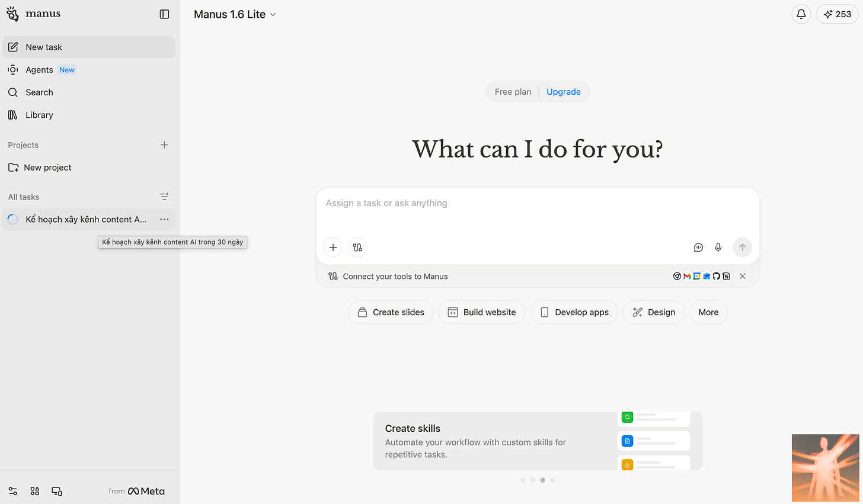
Task: Open connectors plug icon in composer
Action: pos(357,248)
